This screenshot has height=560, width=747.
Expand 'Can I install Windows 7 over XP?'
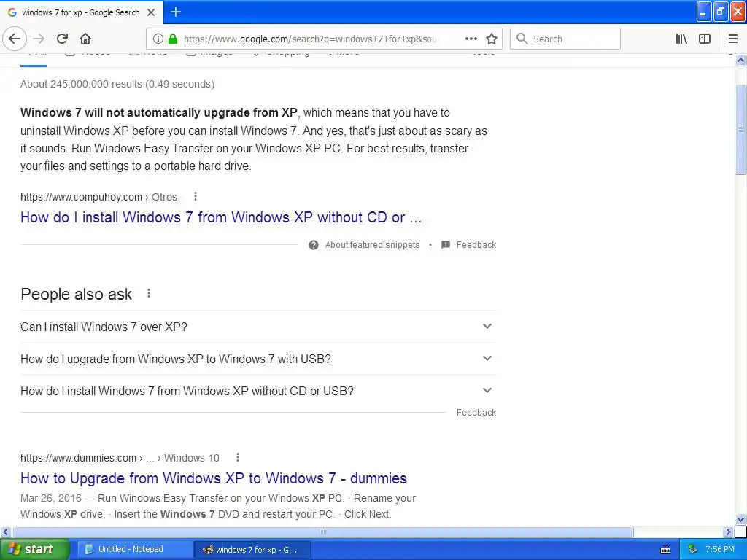pyautogui.click(x=258, y=327)
